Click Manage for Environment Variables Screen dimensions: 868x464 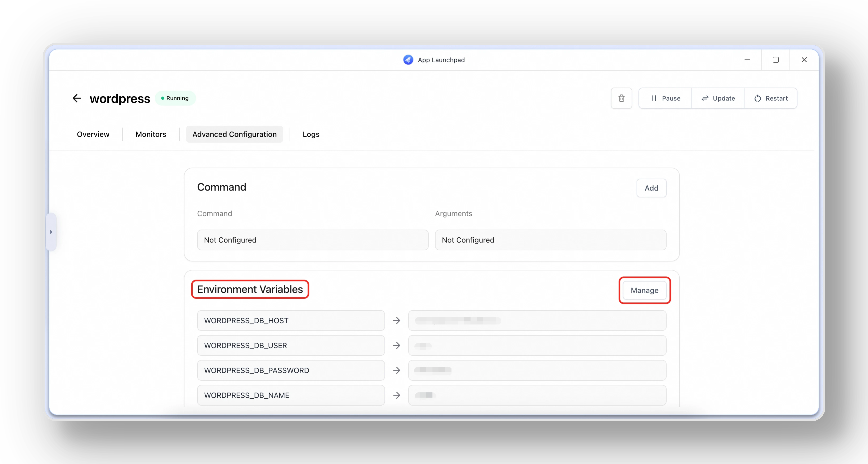pos(644,290)
